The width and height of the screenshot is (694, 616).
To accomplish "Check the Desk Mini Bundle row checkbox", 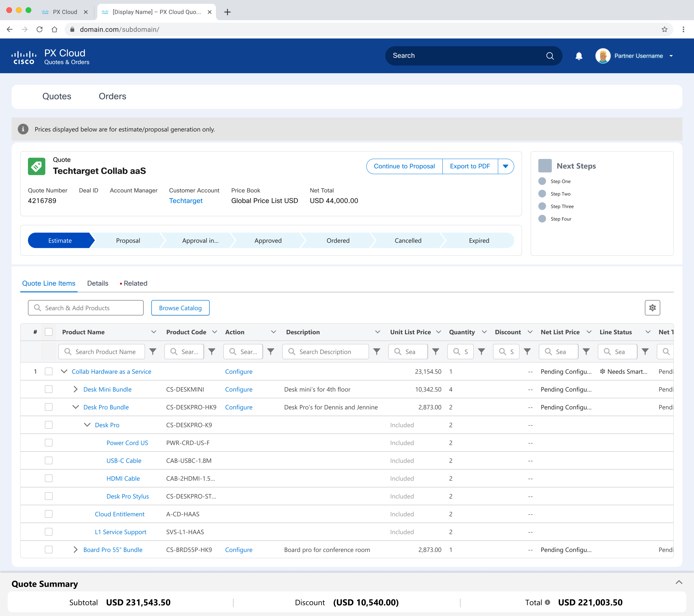I will 49,389.
